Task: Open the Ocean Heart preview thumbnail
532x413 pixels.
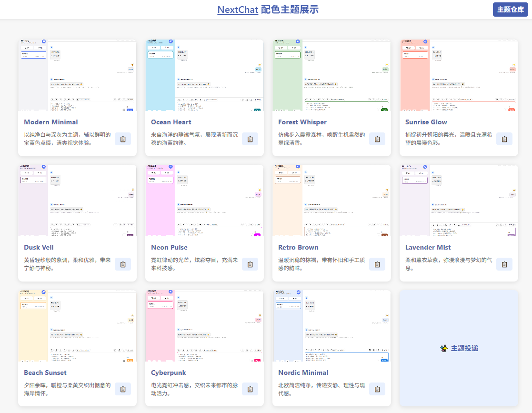Action: (x=205, y=75)
